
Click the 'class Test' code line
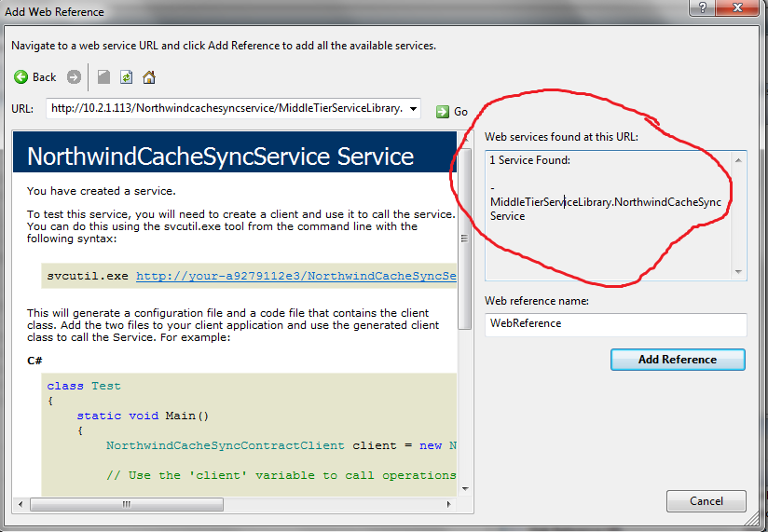(84, 386)
